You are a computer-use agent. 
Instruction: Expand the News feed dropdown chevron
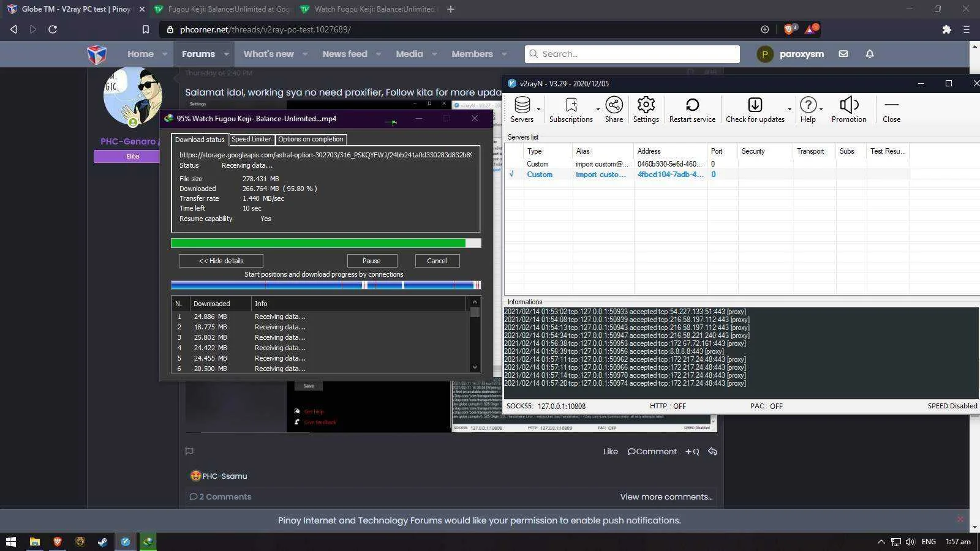pos(379,54)
